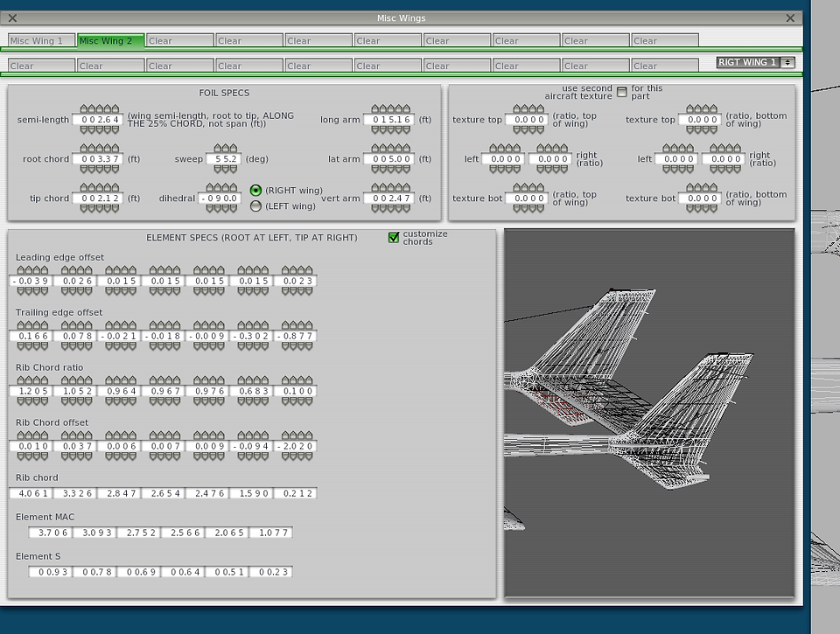This screenshot has height=634, width=840.
Task: Increase trailing edge offset -0.302 via rightmost up arrow
Action: (x=264, y=325)
